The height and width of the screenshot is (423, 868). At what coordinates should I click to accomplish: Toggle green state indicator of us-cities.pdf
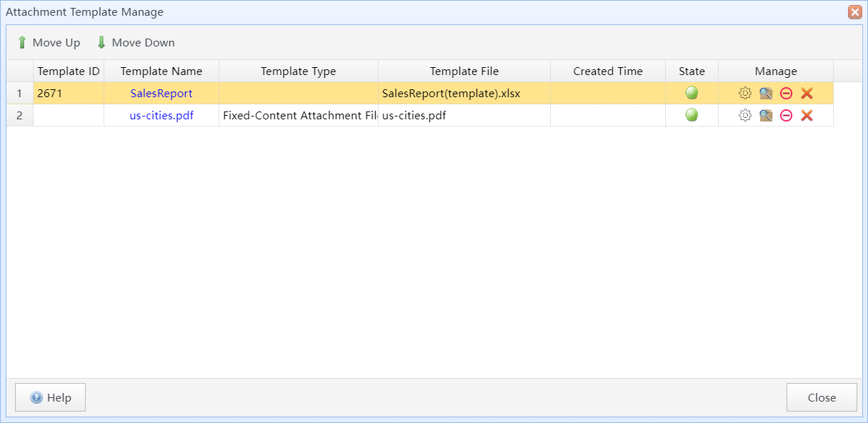692,115
